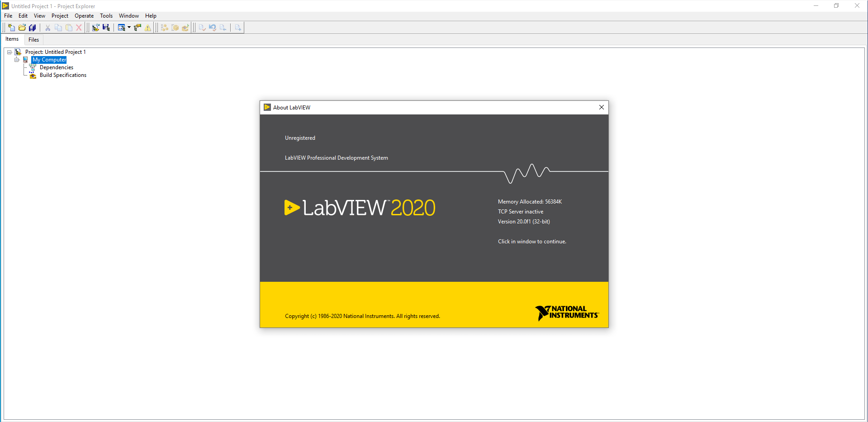Click the LabVIEW 2020 logo
This screenshot has height=422, width=868.
pos(360,208)
